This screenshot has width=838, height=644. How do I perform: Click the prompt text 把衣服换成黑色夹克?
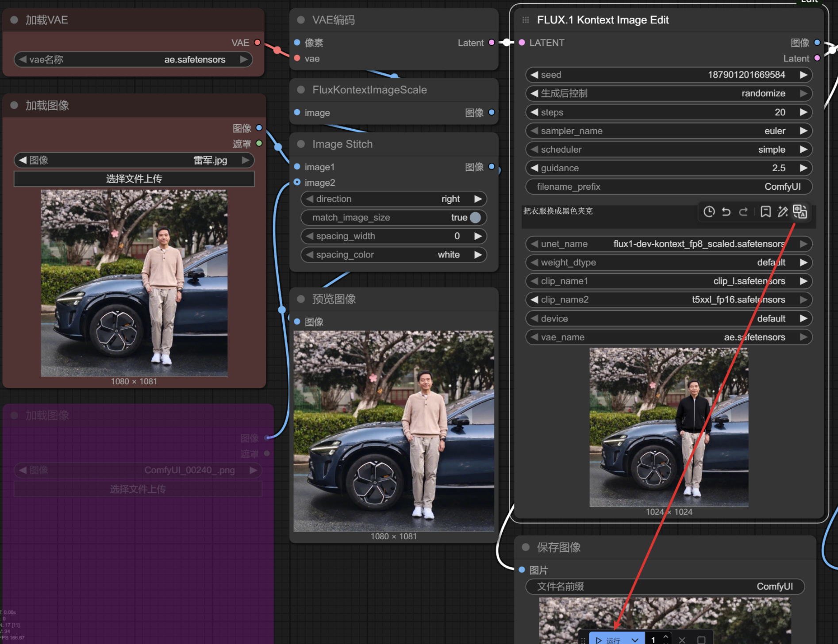pyautogui.click(x=558, y=211)
